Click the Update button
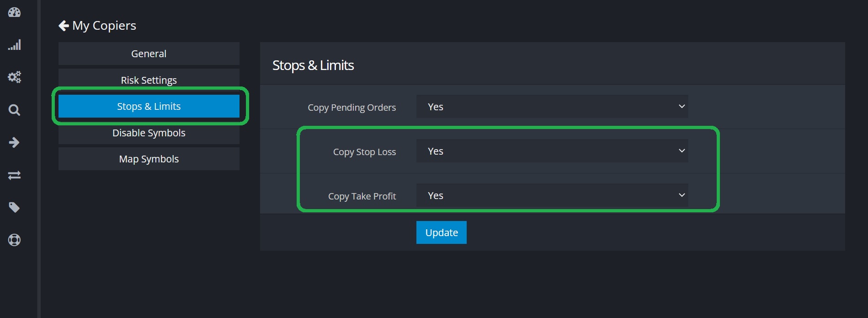The width and height of the screenshot is (868, 318). (x=441, y=232)
